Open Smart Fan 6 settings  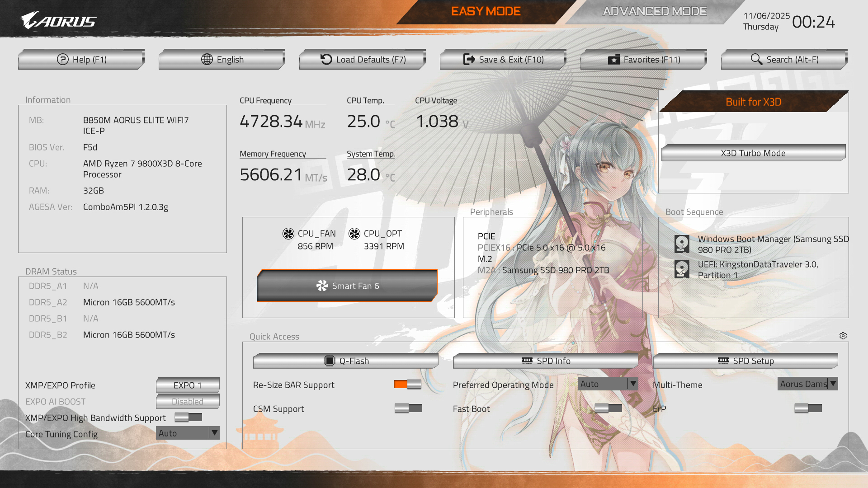pyautogui.click(x=347, y=286)
